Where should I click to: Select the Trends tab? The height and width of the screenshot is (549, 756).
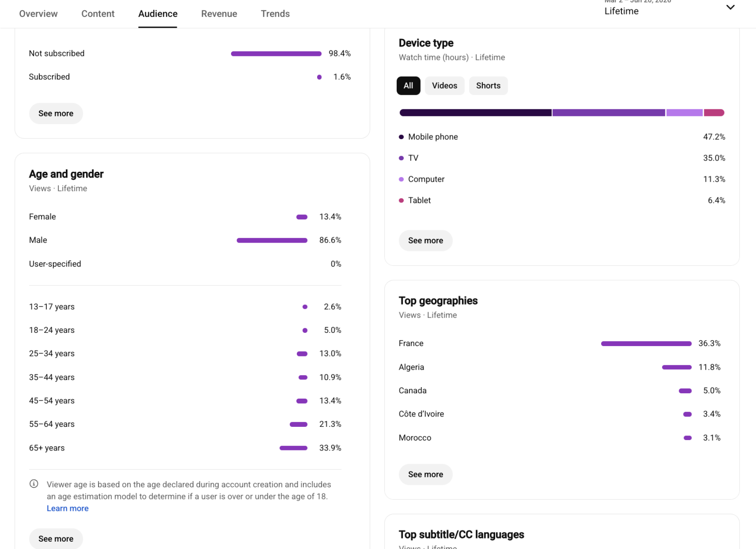275,14
